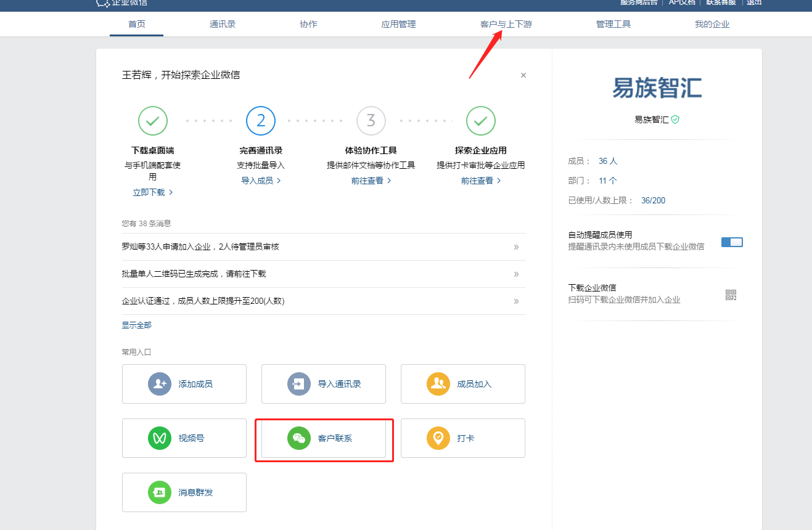The width and height of the screenshot is (812, 530).
Task: Go to the 协作 tab
Action: click(x=308, y=25)
